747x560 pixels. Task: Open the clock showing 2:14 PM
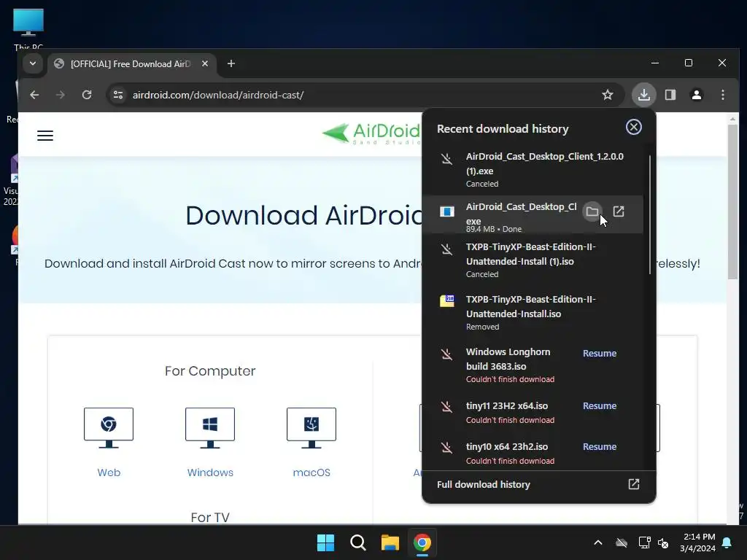[x=697, y=542]
